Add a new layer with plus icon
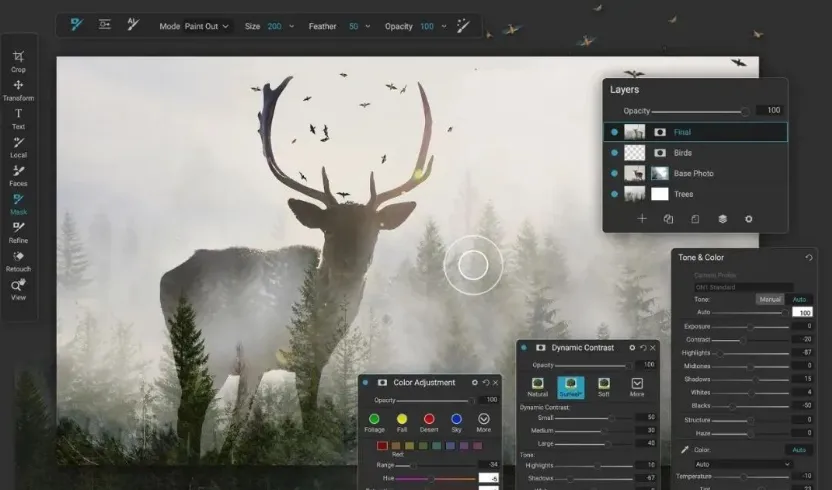Screen dimensions: 832x490 pos(642,219)
